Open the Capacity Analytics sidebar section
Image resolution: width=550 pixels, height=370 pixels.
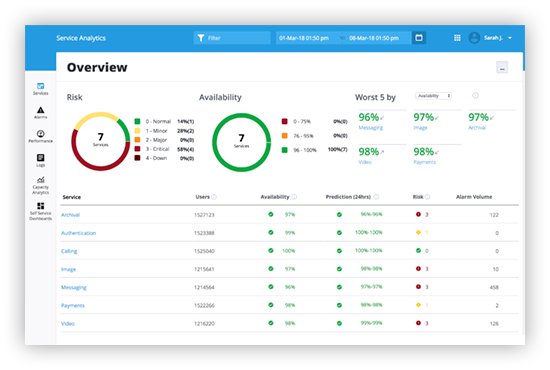[x=41, y=185]
